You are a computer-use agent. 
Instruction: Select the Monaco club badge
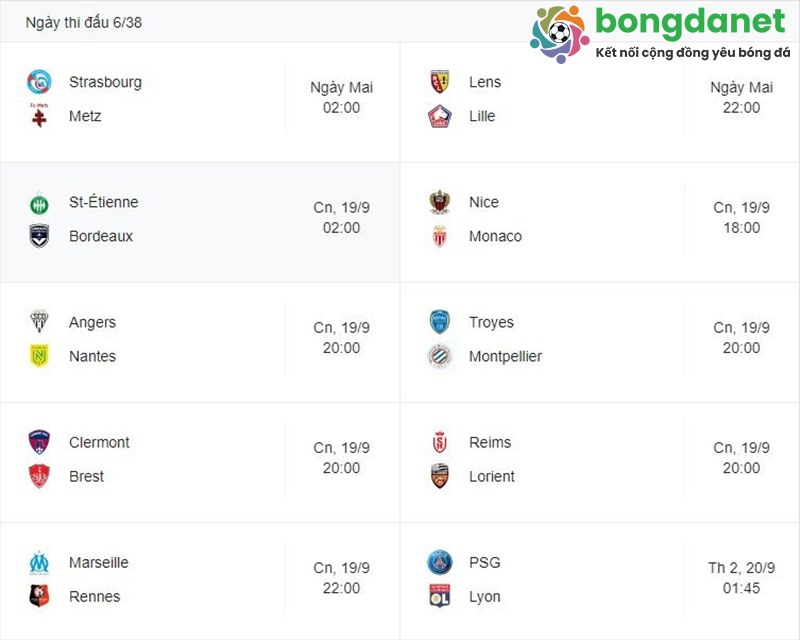(x=438, y=236)
